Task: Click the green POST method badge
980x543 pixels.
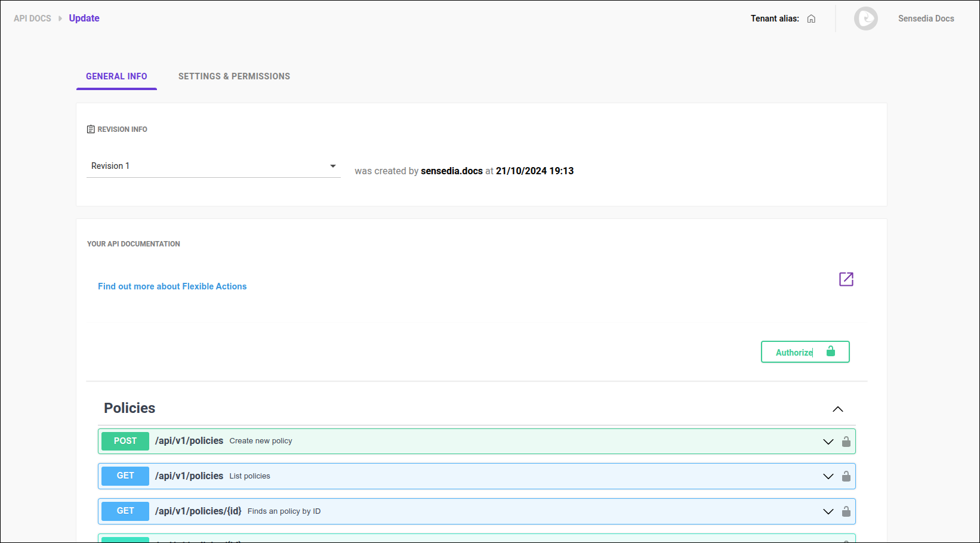Action: (125, 441)
